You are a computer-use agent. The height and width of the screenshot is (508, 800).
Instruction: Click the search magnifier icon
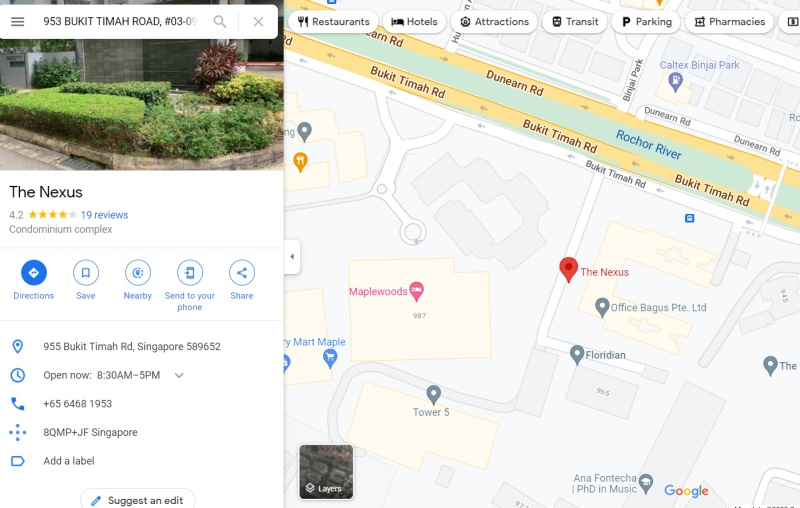coord(220,21)
